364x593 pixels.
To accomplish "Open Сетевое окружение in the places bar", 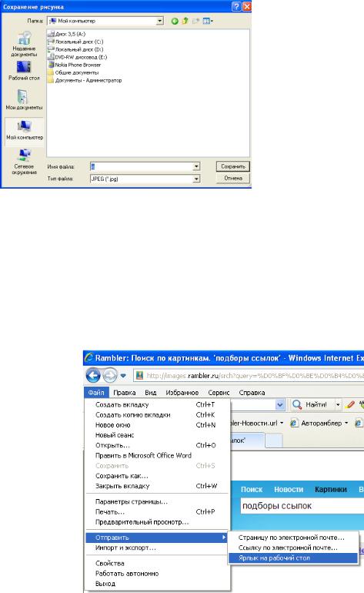I will point(24,162).
